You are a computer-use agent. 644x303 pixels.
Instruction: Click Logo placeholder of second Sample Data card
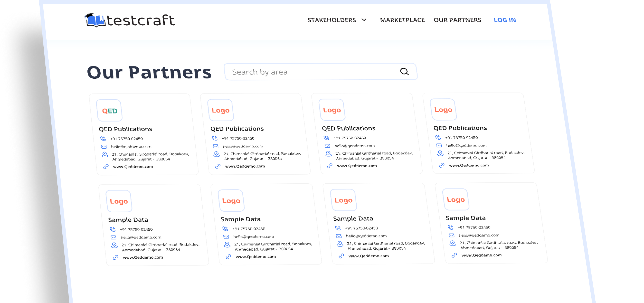pyautogui.click(x=231, y=201)
